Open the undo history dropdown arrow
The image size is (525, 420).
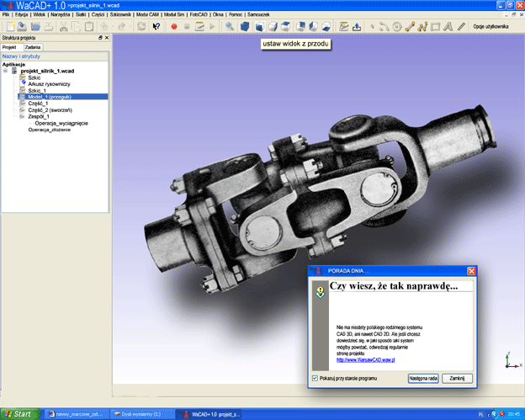tap(113, 26)
